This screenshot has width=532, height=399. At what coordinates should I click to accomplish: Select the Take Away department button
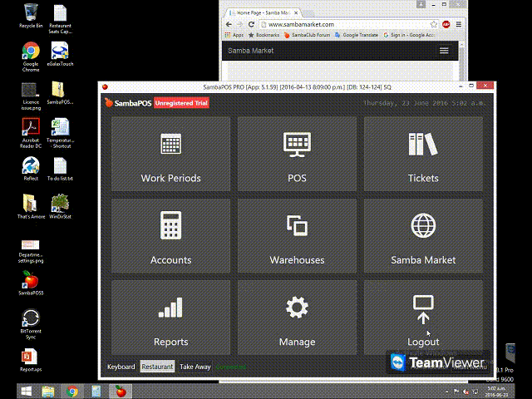tap(195, 367)
